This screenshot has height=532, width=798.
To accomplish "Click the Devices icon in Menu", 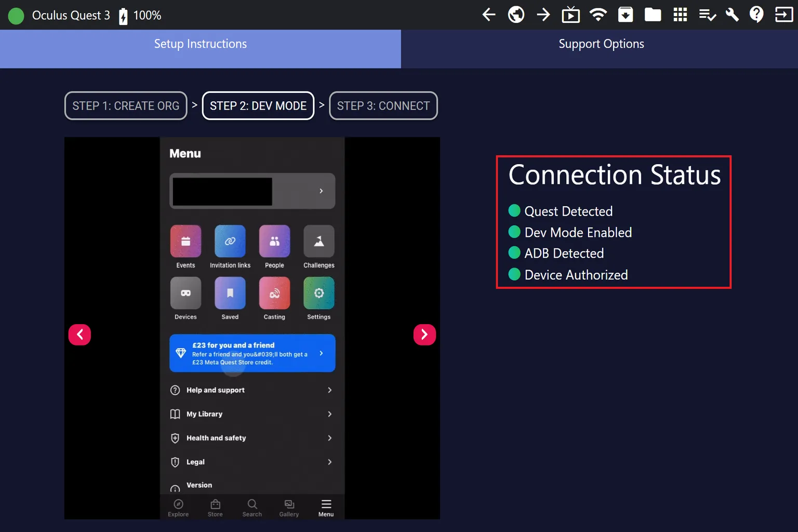I will coord(185,293).
